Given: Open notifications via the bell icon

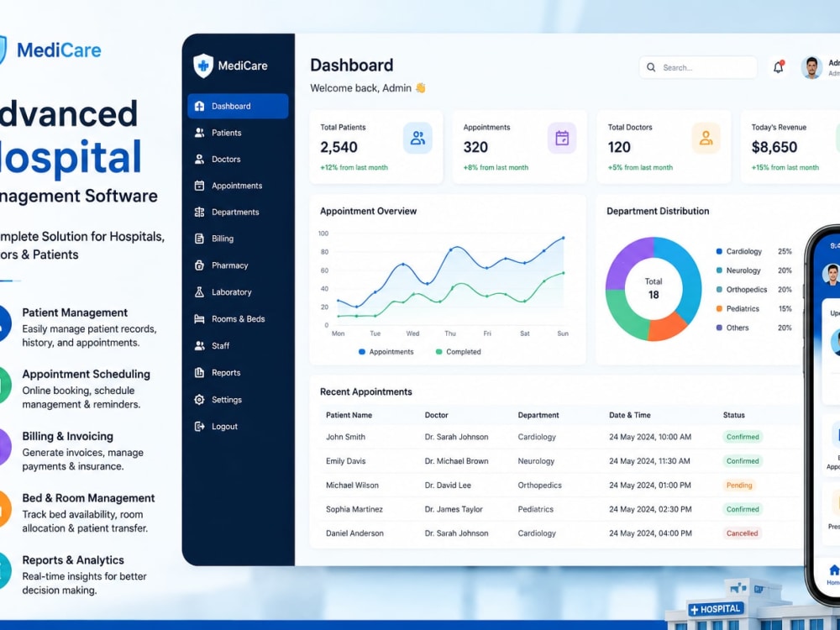Looking at the screenshot, I should 779,67.
